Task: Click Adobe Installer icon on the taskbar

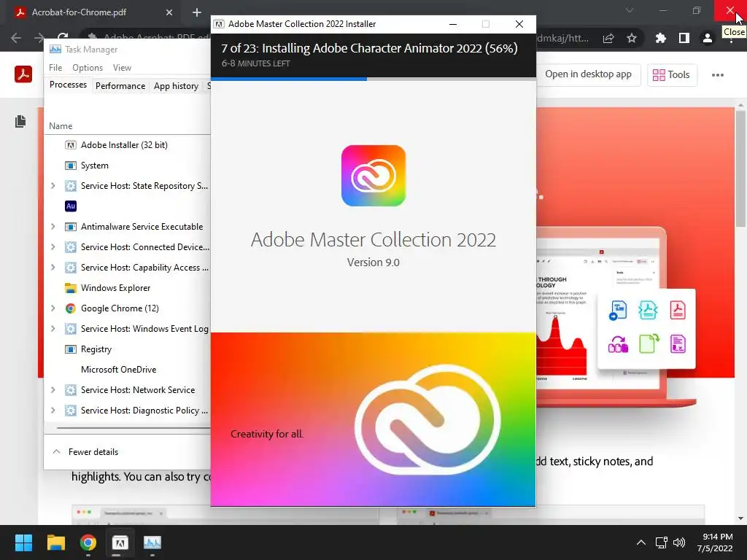Action: pyautogui.click(x=120, y=542)
